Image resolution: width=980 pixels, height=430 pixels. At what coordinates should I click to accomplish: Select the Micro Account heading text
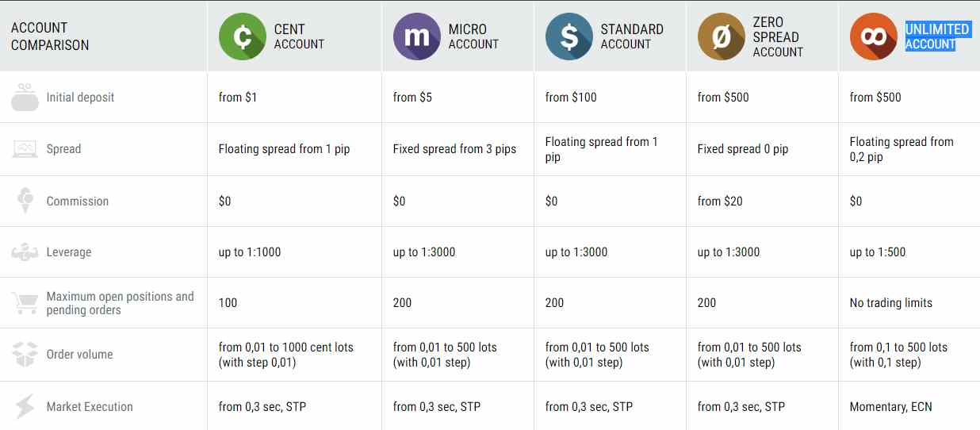click(473, 36)
